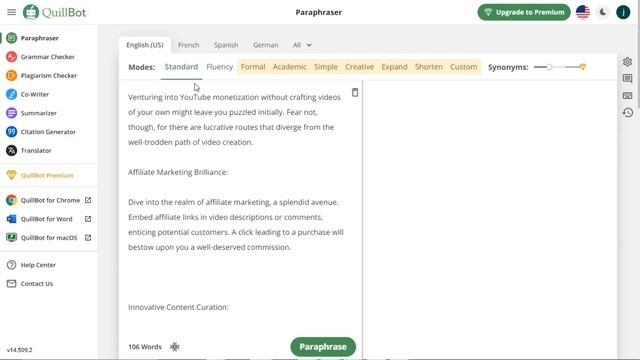640x360 pixels.
Task: Click the Synonyms slider handle
Action: [549, 67]
